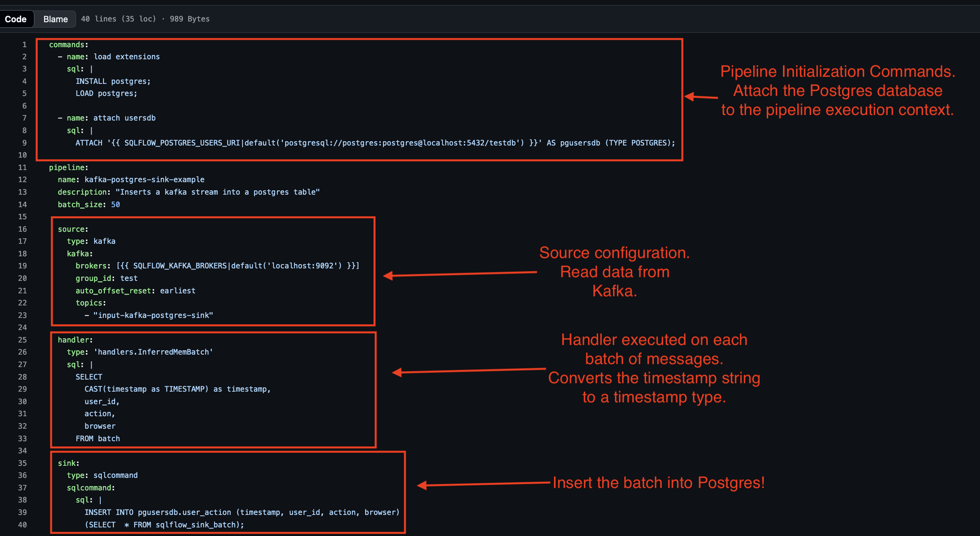Click line number 9 with the ATTACH statement

click(x=24, y=143)
